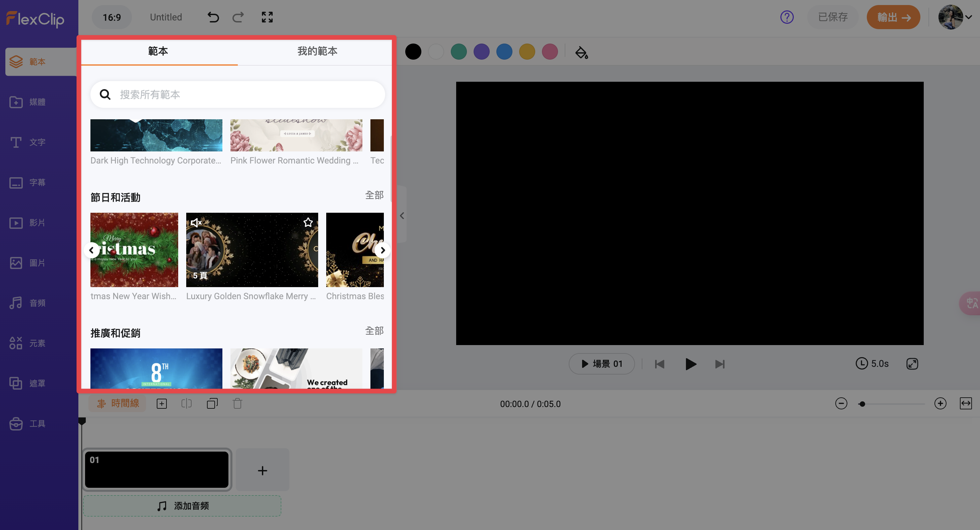Toggle the 時間線 timeline view
Viewport: 980px width, 530px height.
coord(118,403)
